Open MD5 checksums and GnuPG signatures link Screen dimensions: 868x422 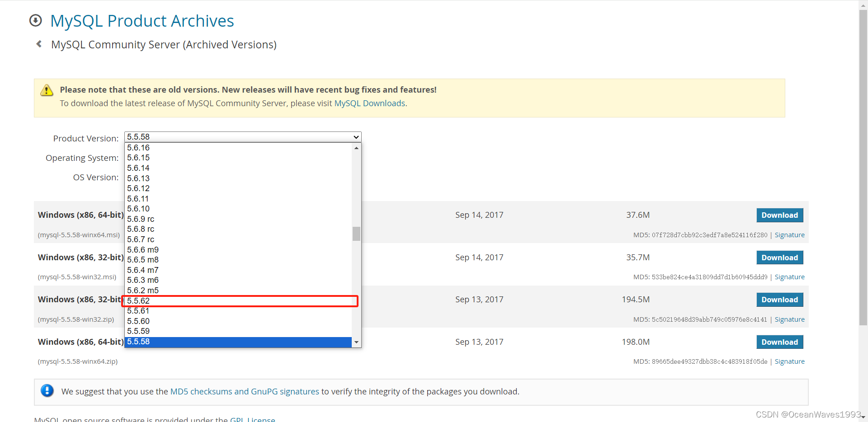pos(245,391)
